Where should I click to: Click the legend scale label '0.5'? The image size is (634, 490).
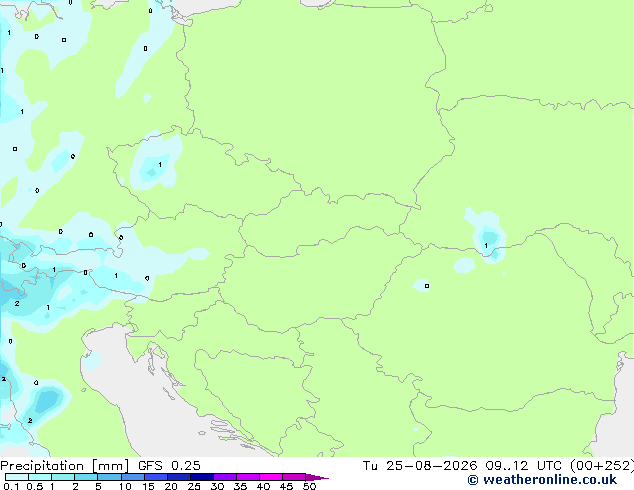click(x=35, y=486)
